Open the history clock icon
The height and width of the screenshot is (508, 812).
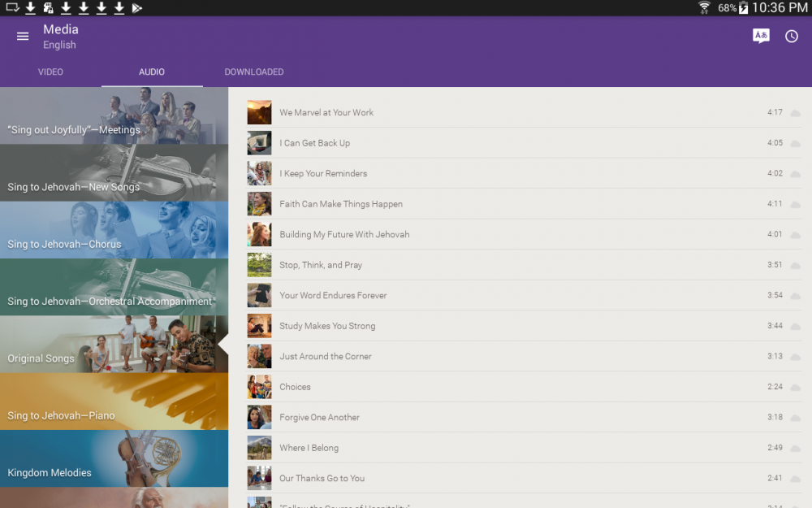[x=792, y=37]
